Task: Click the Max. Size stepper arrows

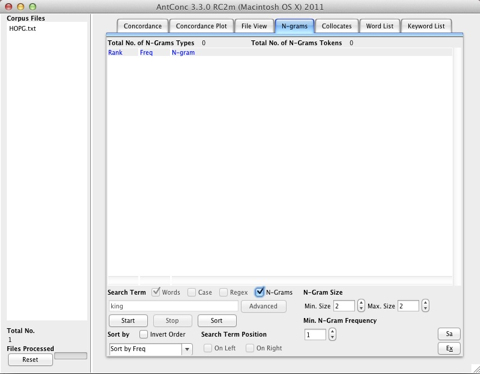Action: point(425,305)
